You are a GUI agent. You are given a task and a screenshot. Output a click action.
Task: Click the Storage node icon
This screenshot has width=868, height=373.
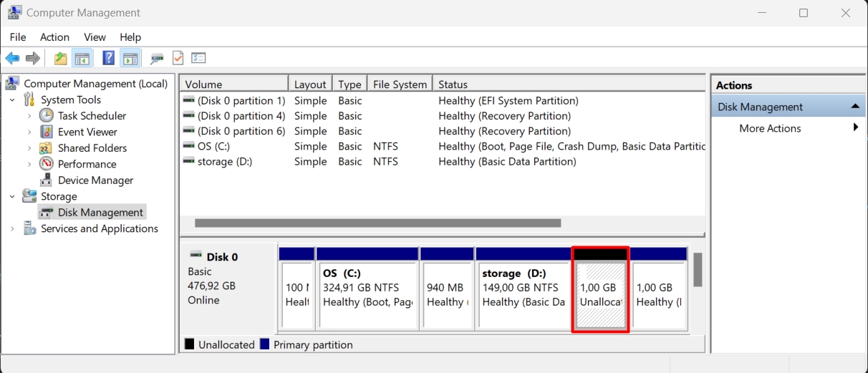pyautogui.click(x=29, y=196)
